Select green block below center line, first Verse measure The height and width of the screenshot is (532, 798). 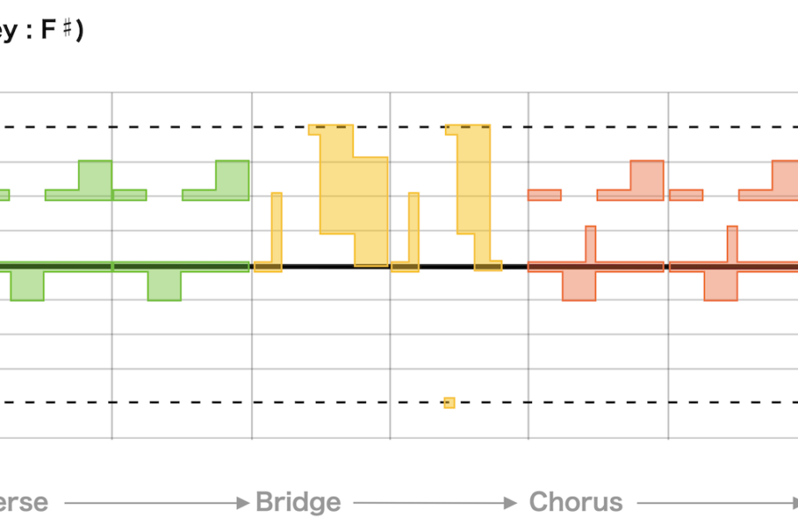27,284
